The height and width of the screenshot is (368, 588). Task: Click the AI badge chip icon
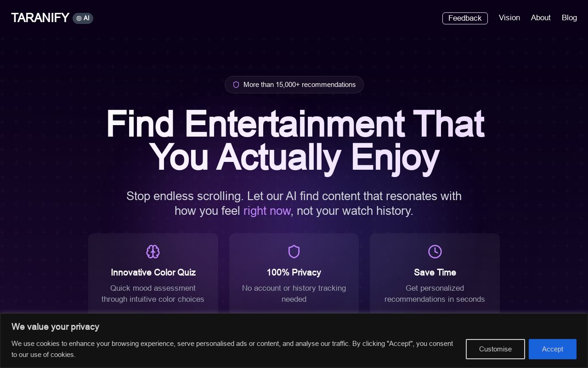(x=79, y=18)
